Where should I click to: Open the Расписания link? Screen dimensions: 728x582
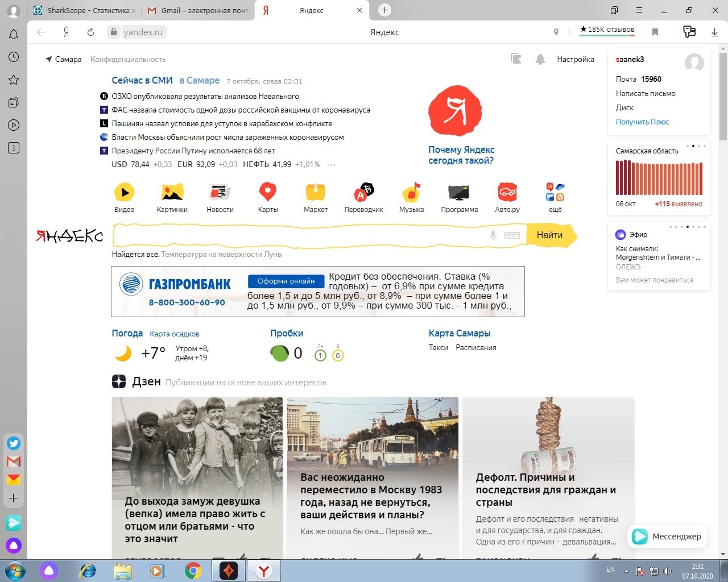click(476, 347)
